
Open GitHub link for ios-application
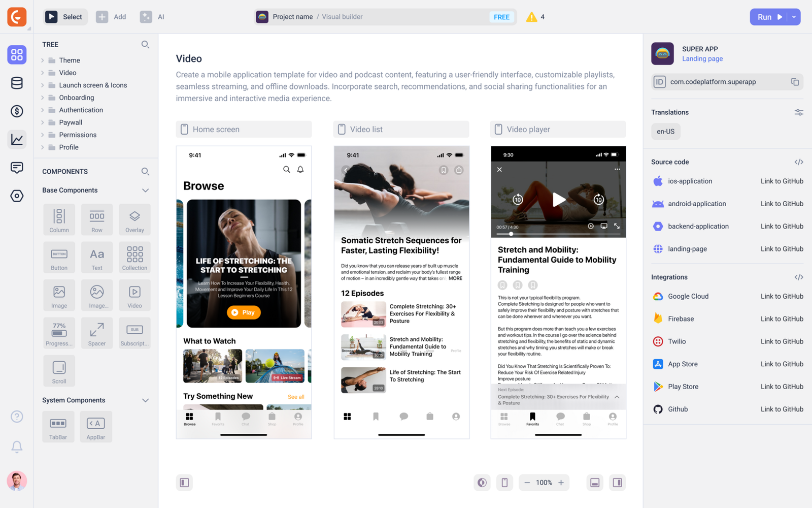coord(782,181)
